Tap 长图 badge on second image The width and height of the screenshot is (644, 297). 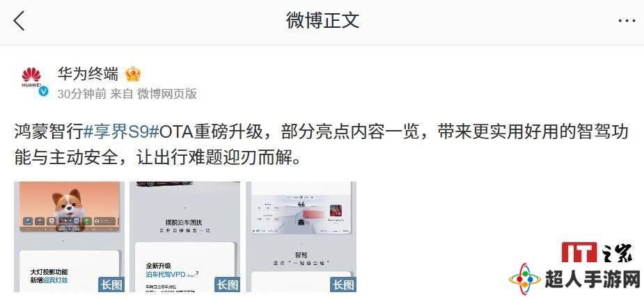click(227, 284)
